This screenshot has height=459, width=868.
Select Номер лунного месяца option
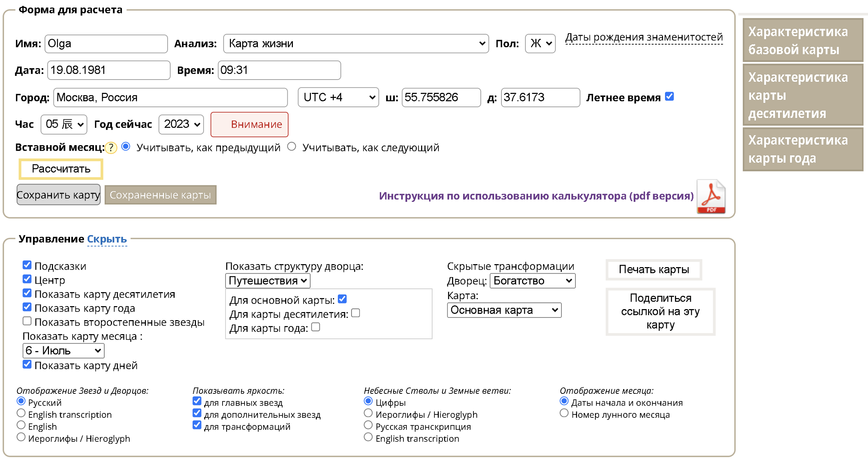(564, 413)
